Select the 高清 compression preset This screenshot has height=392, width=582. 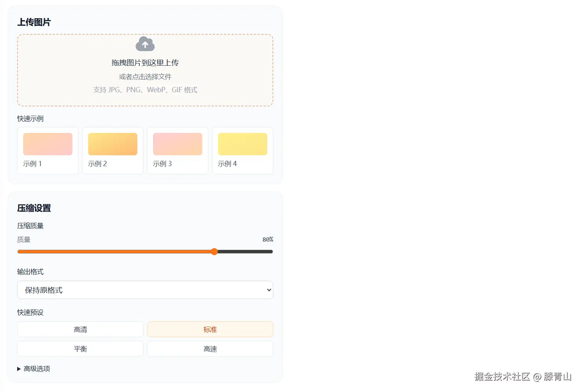click(x=80, y=329)
